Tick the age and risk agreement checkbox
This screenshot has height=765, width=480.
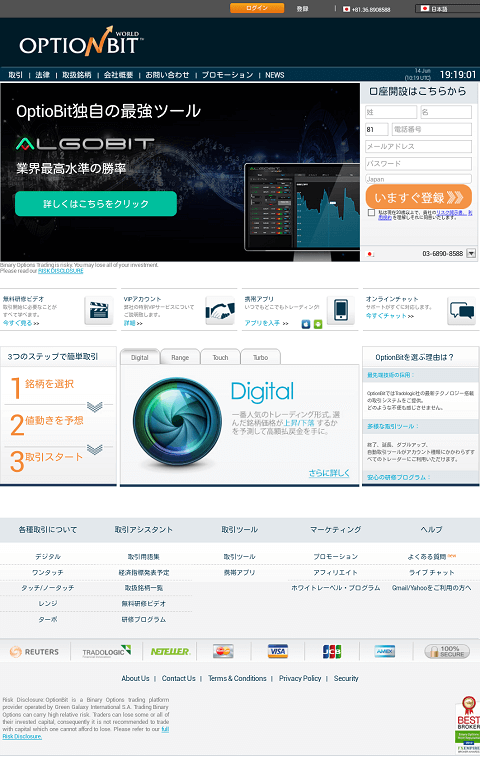click(371, 212)
